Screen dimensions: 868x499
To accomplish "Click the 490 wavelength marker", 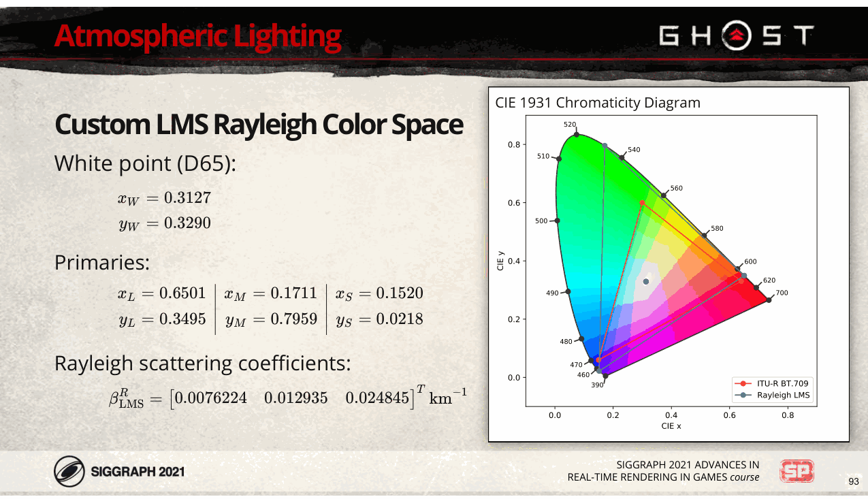I will pyautogui.click(x=568, y=291).
